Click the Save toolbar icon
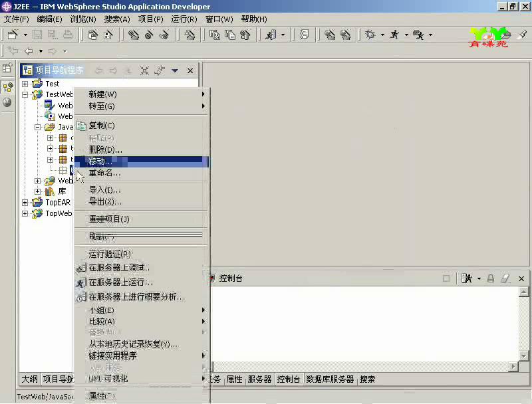The width and height of the screenshot is (532, 404). [37, 35]
